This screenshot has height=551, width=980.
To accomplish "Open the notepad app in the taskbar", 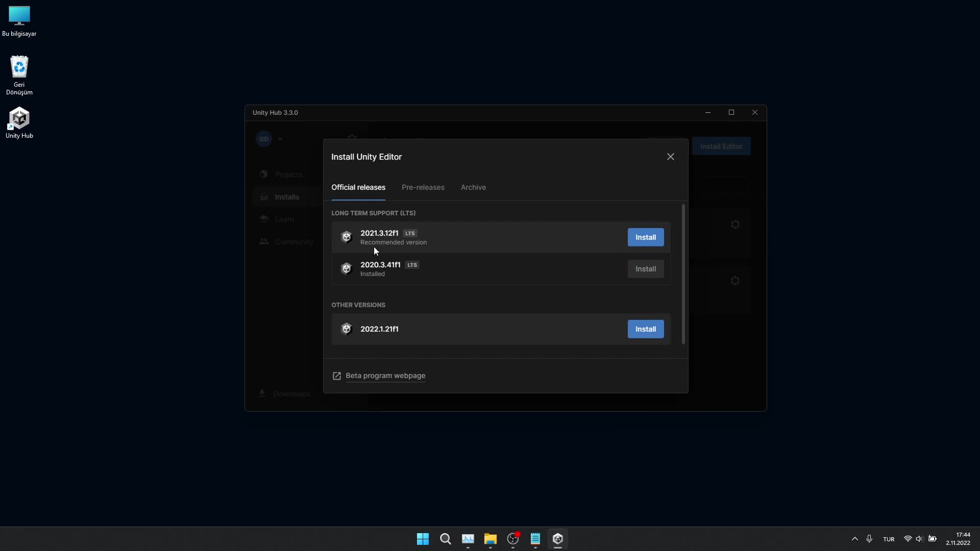I will click(535, 539).
